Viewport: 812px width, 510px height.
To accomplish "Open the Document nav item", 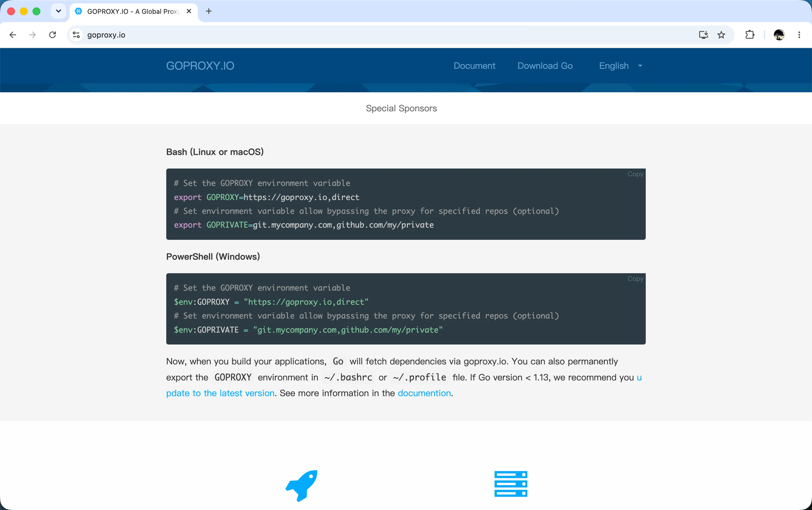I will (474, 66).
